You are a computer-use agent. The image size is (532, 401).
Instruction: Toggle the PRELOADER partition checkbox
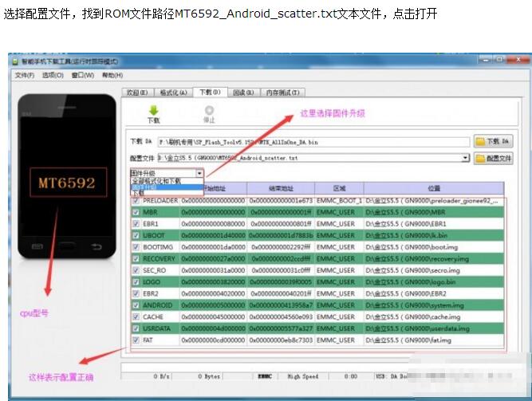[x=136, y=201]
